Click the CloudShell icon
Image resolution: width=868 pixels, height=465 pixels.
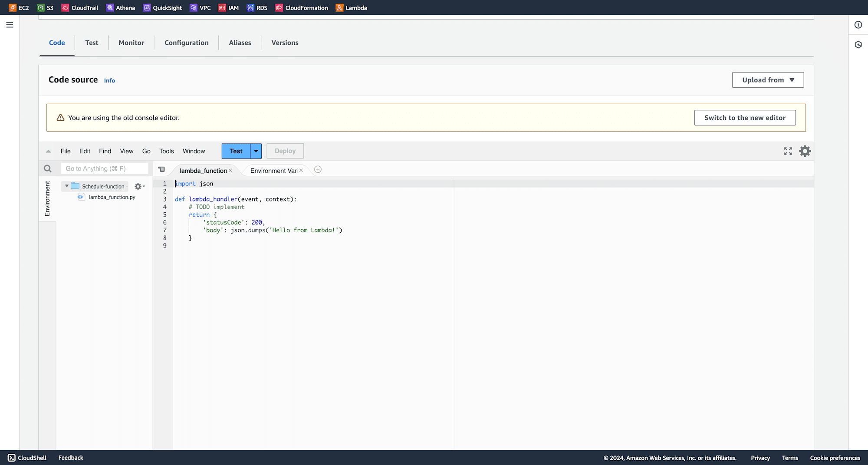(12, 458)
